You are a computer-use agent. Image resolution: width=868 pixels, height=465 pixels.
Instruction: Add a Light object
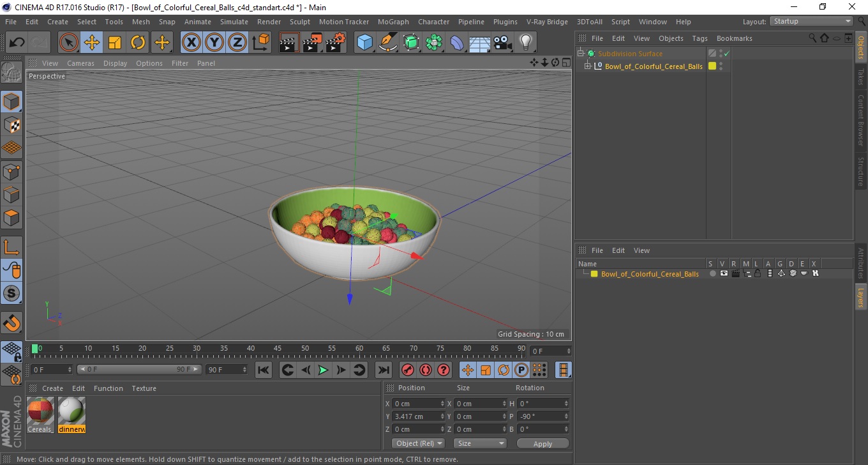point(525,43)
